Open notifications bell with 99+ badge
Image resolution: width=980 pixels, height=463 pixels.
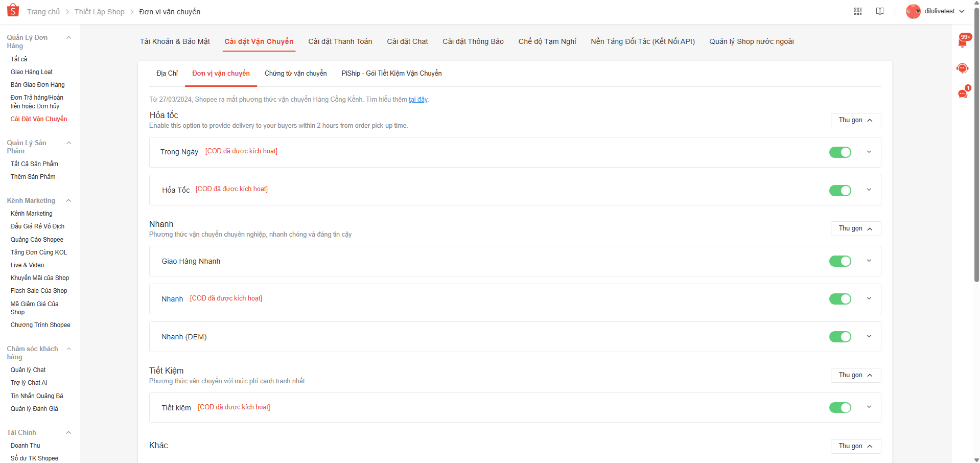[963, 42]
